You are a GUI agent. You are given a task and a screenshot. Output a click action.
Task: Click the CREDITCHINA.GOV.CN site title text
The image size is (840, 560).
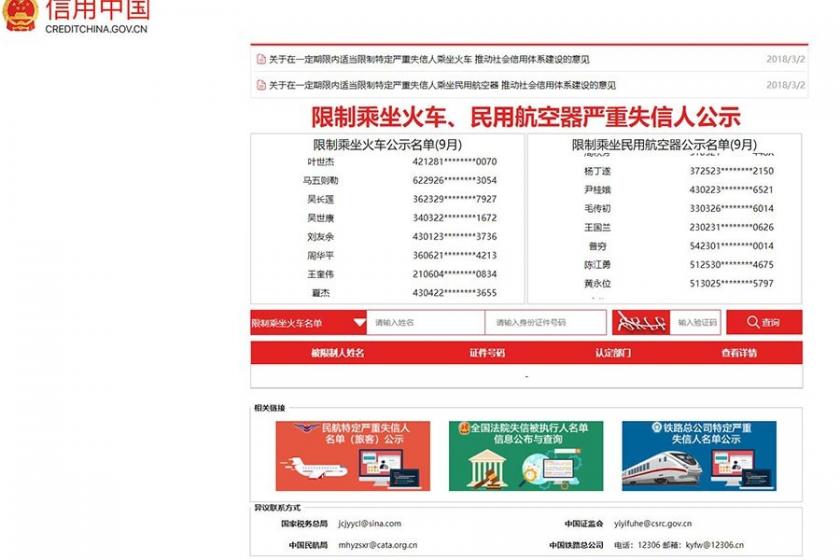tap(96, 29)
